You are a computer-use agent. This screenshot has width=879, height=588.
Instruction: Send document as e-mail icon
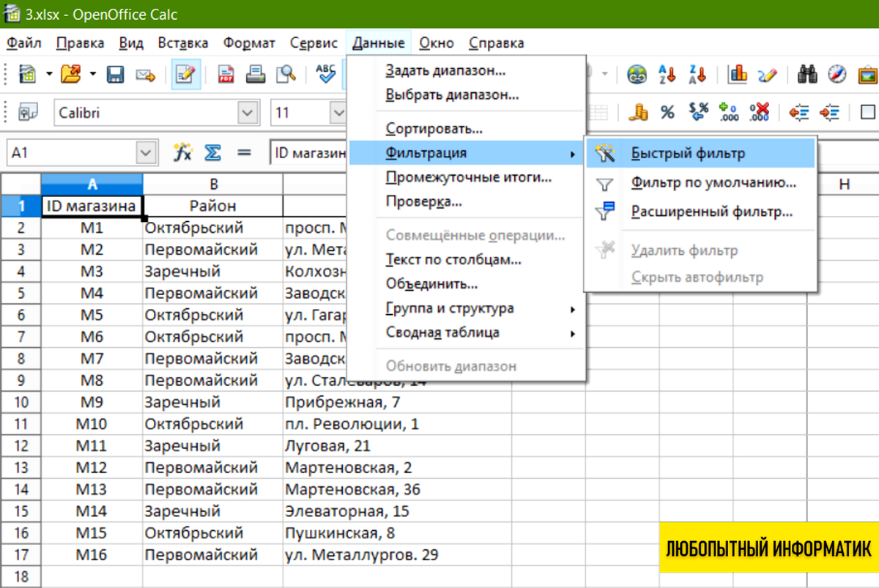click(x=146, y=74)
